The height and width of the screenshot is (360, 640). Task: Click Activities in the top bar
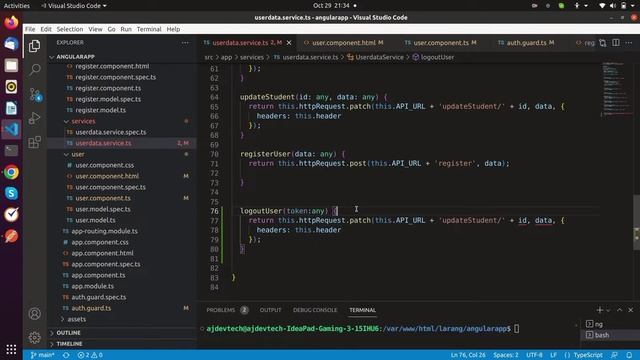coord(17,6)
